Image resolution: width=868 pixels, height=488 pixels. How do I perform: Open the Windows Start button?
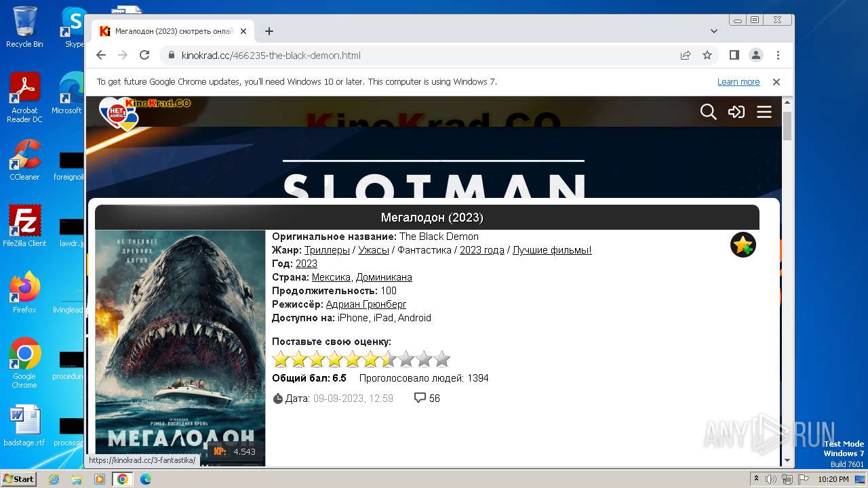[x=18, y=479]
